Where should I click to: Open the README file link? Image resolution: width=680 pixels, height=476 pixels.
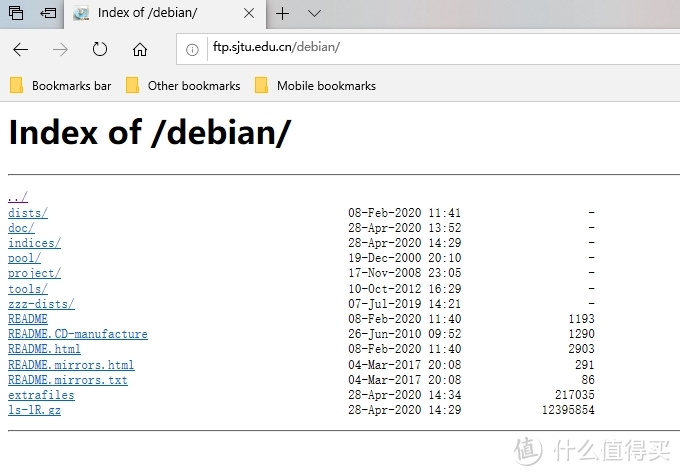[x=28, y=319]
